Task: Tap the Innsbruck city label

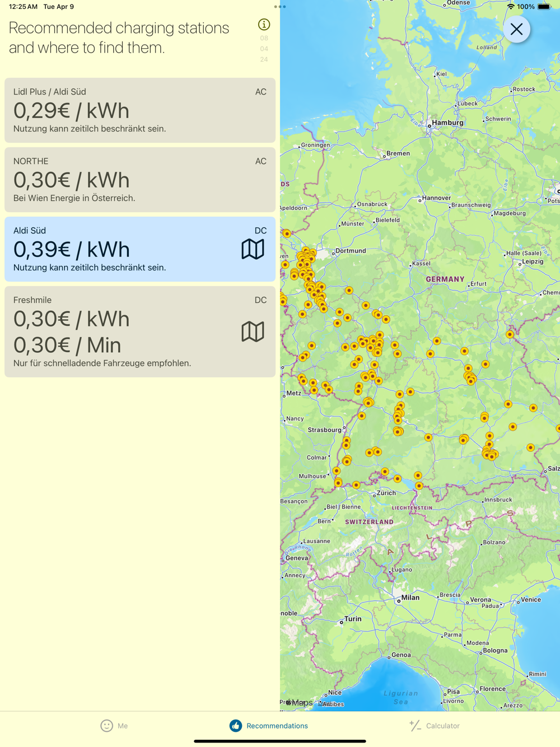Action: click(498, 499)
